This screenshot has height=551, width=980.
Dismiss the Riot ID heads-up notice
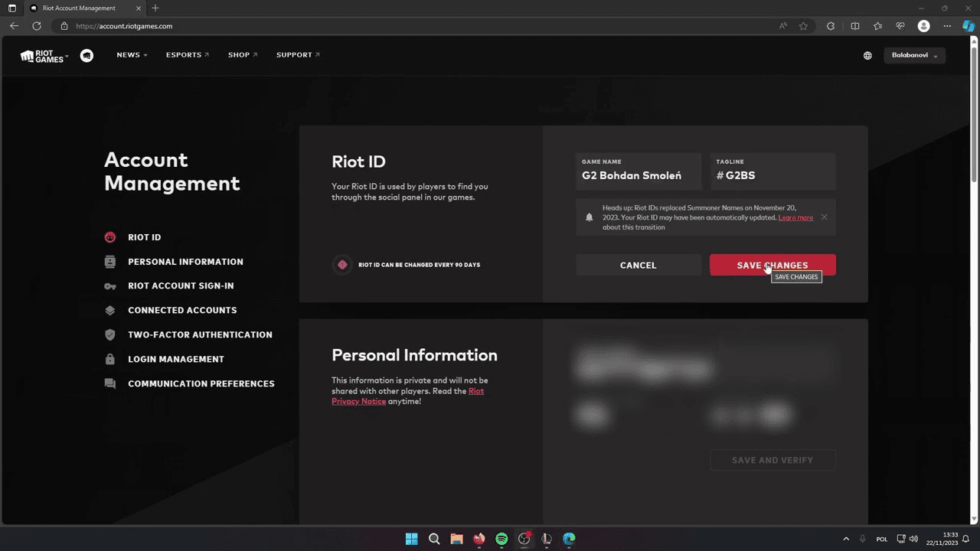click(824, 217)
